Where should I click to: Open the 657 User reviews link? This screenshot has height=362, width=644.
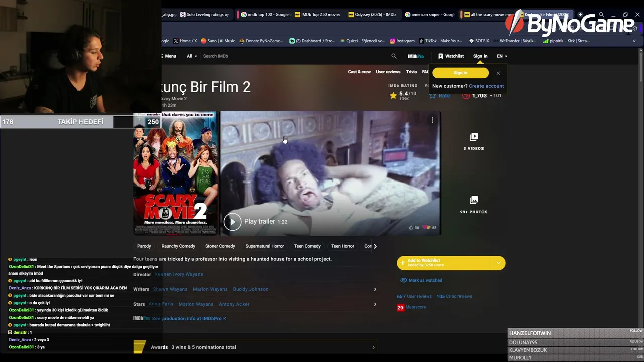[415, 296]
